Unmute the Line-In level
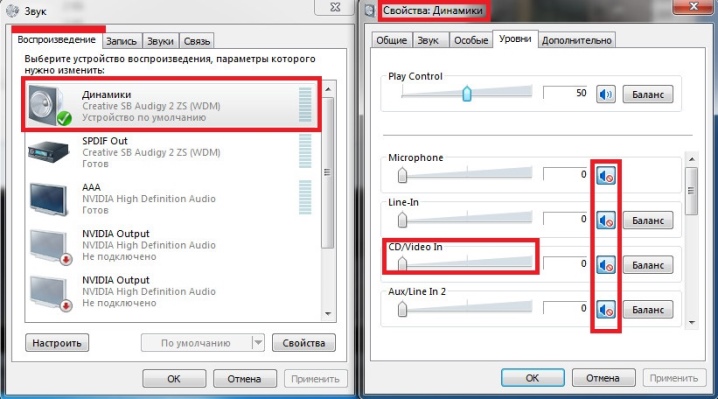Screen dimensions: 718x399 click(x=605, y=220)
